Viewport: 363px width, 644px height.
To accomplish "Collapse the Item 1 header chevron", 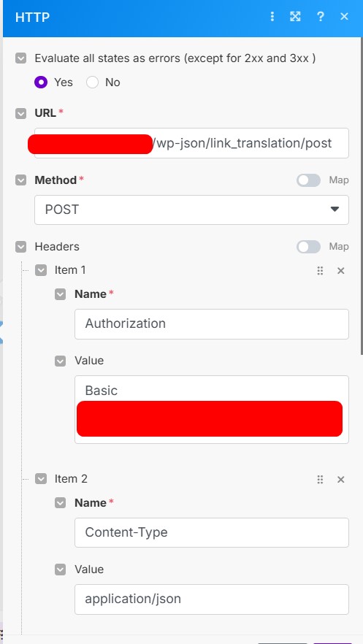I will coord(41,270).
